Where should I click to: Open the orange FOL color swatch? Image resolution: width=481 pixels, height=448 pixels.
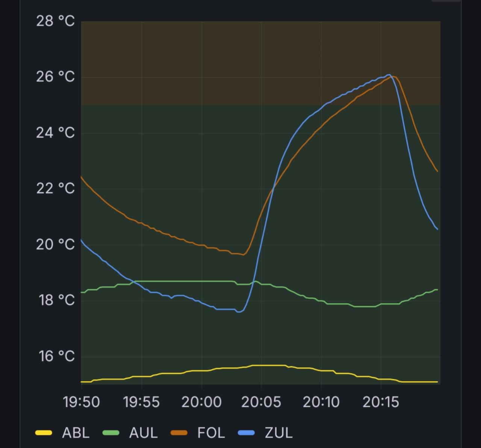[179, 433]
